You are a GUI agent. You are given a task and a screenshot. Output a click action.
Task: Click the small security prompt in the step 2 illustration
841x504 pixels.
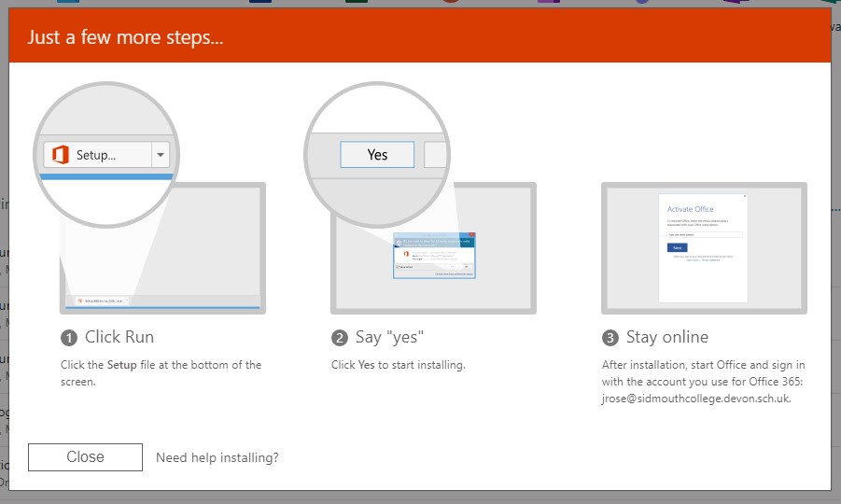tap(433, 255)
